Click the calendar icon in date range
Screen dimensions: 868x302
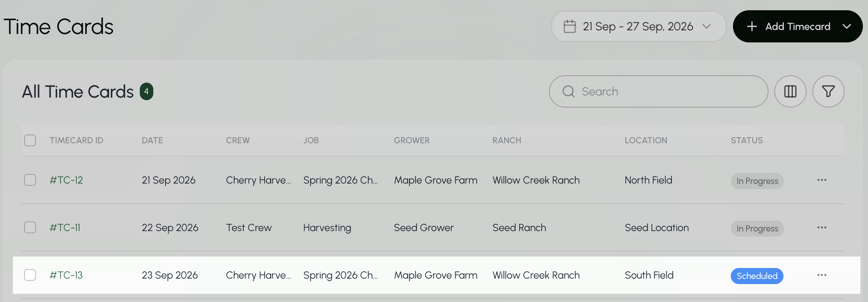[x=569, y=26]
